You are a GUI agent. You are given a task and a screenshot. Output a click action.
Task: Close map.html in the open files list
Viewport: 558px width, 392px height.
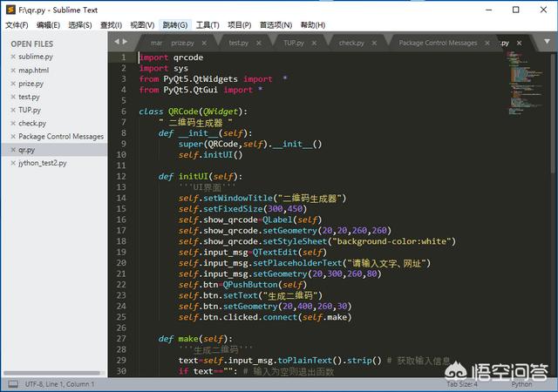[13, 70]
